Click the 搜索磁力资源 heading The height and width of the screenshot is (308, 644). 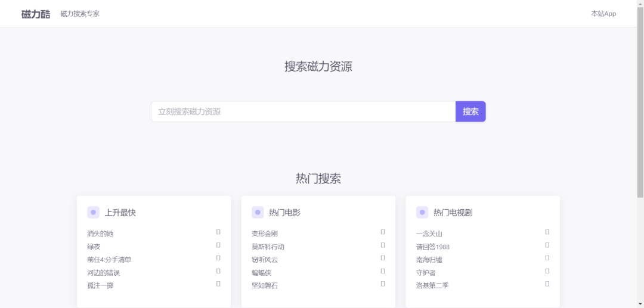tap(318, 67)
